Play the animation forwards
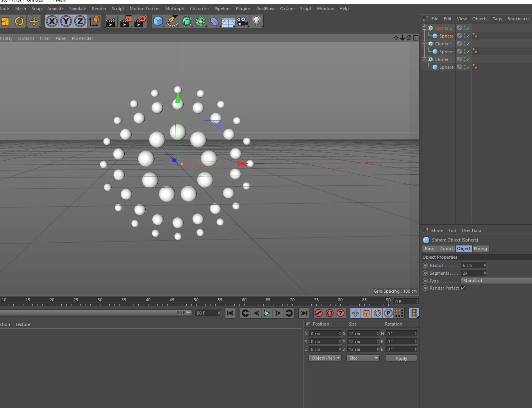 (267, 313)
